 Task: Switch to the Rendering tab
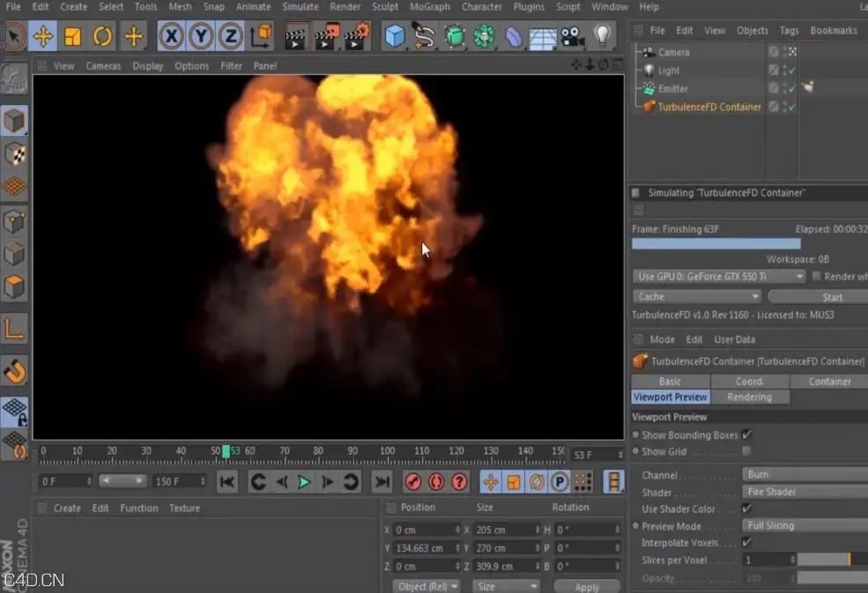pos(750,397)
